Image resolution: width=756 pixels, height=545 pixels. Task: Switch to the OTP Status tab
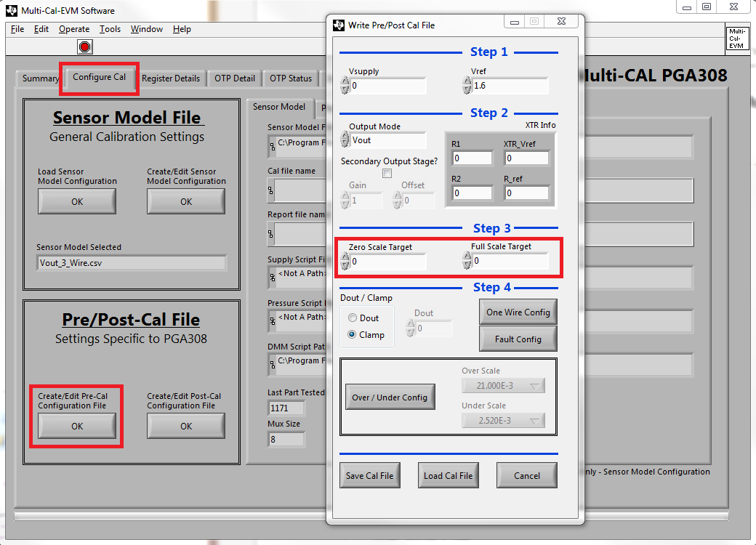point(291,78)
